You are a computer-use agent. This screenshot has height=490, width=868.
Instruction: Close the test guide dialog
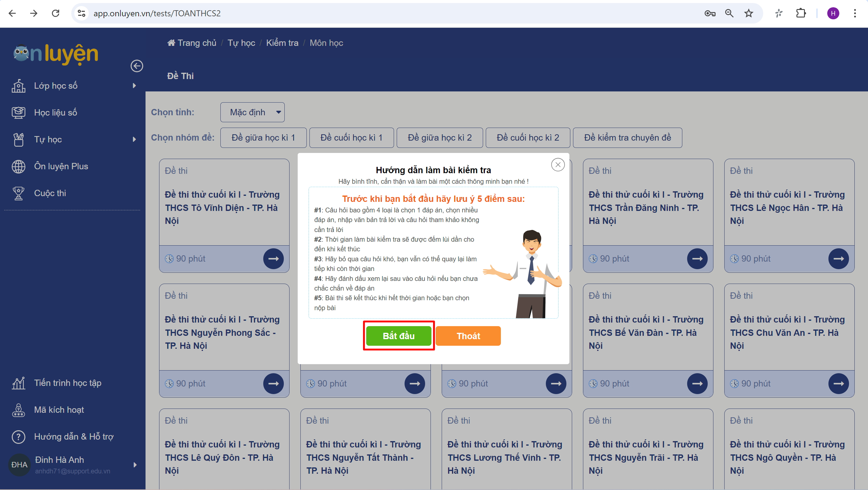tap(558, 165)
